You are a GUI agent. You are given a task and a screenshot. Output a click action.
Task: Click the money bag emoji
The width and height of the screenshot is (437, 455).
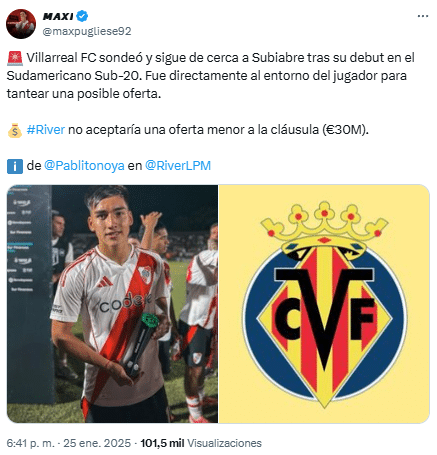[15, 130]
